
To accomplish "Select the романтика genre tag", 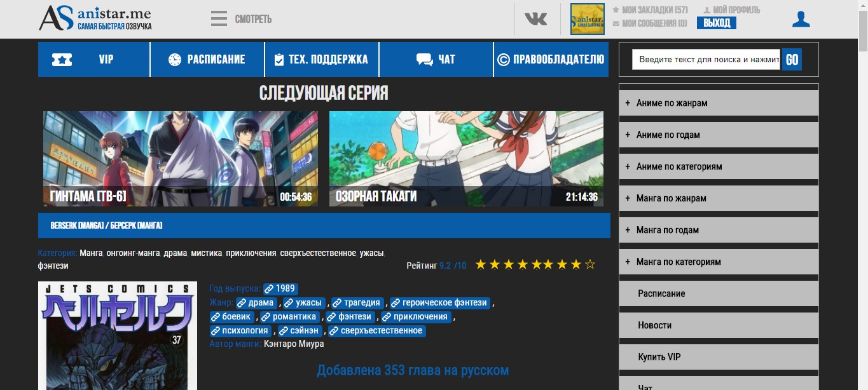I will point(290,316).
